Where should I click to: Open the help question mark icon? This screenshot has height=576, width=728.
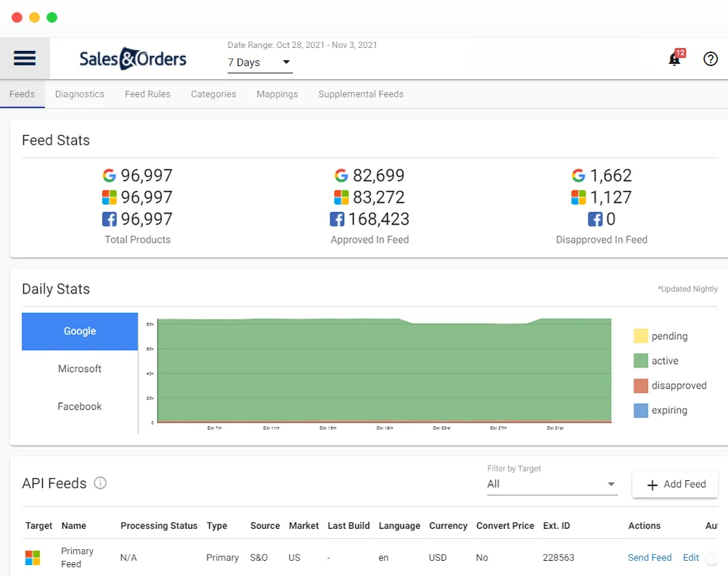click(711, 59)
